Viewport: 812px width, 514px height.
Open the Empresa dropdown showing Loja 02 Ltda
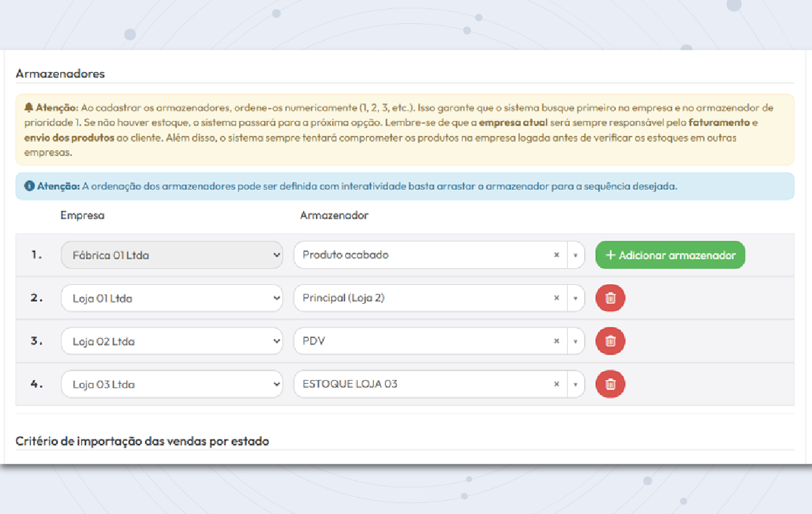click(x=172, y=341)
